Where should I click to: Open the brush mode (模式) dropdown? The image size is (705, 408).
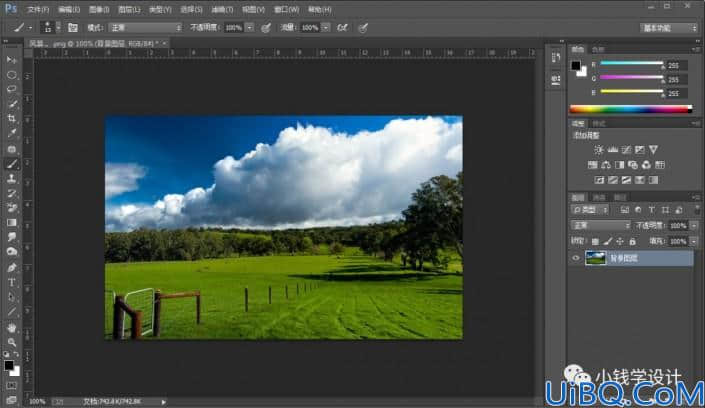(146, 28)
